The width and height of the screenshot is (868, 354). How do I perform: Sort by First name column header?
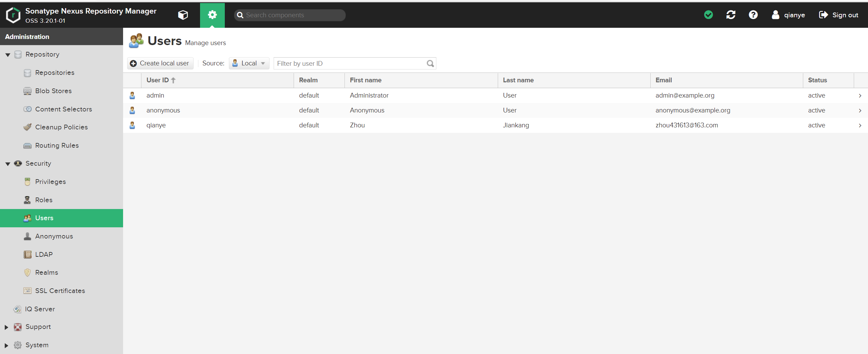pos(421,80)
